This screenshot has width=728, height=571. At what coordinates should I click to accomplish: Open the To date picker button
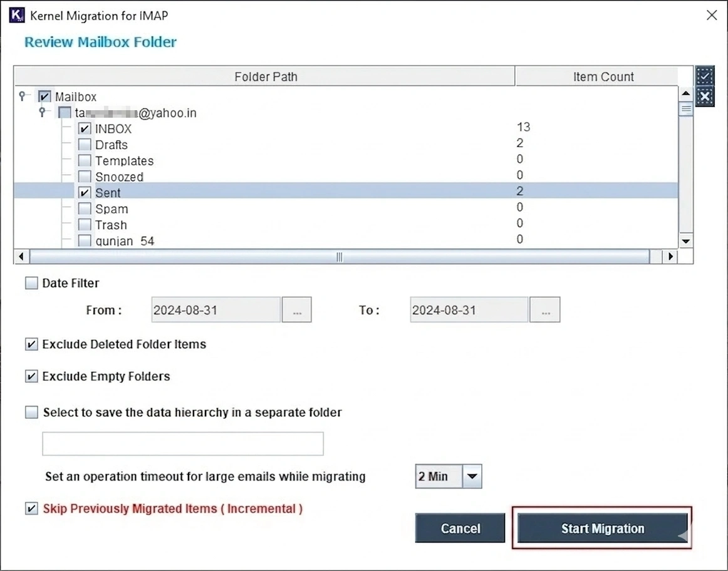pyautogui.click(x=545, y=310)
